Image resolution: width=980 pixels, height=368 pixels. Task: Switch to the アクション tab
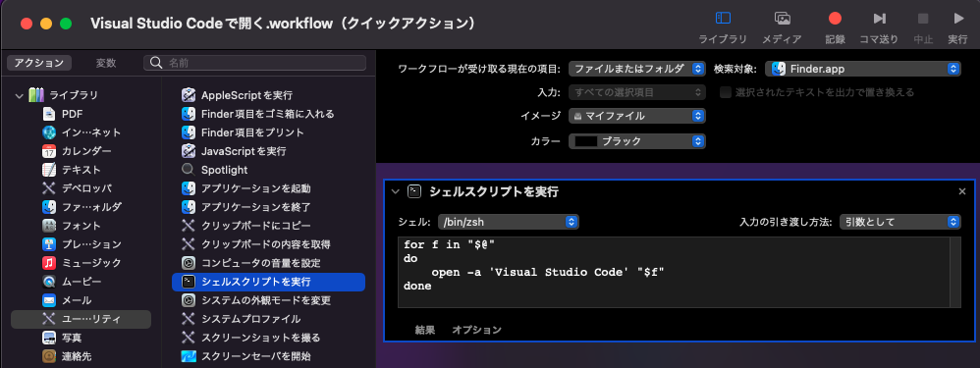(x=39, y=63)
